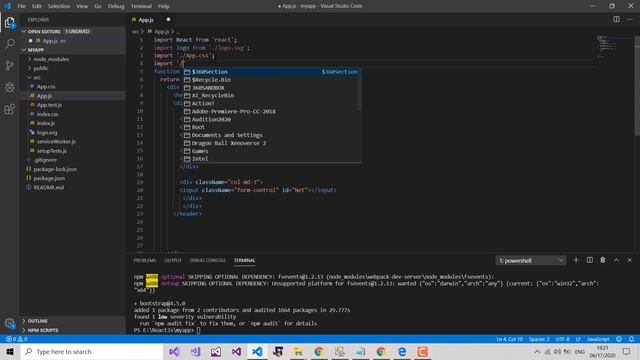Open the Selection menu

coord(59,6)
